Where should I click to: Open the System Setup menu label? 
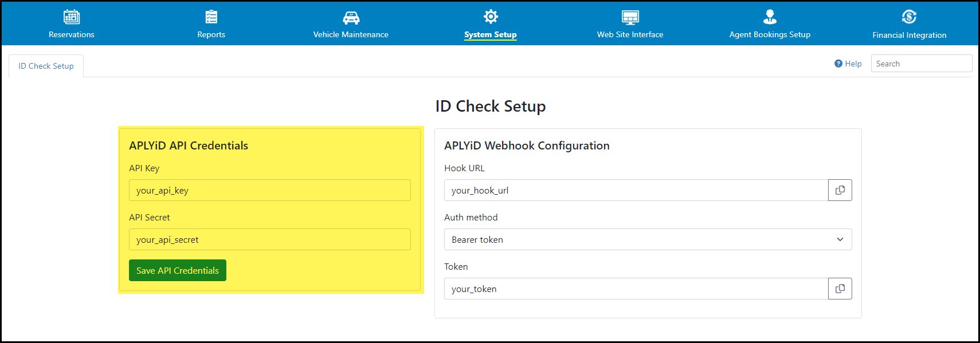coord(491,34)
